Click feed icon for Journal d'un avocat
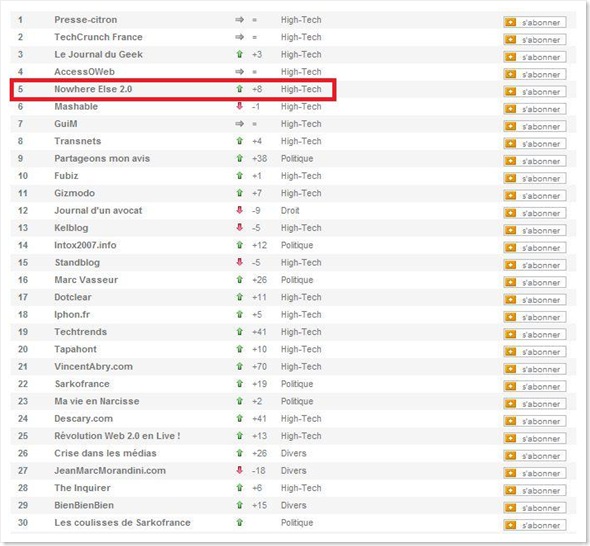 [511, 213]
